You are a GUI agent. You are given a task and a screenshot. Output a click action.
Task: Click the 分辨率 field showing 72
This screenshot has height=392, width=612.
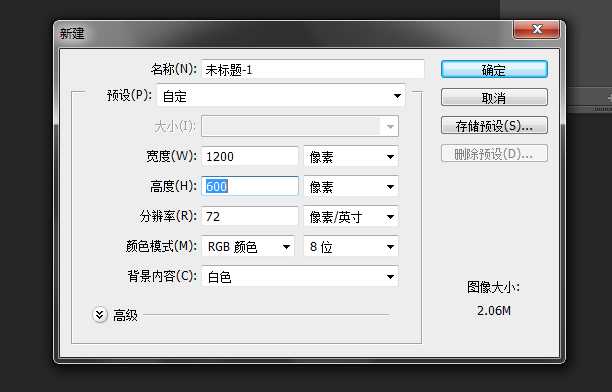(x=250, y=216)
